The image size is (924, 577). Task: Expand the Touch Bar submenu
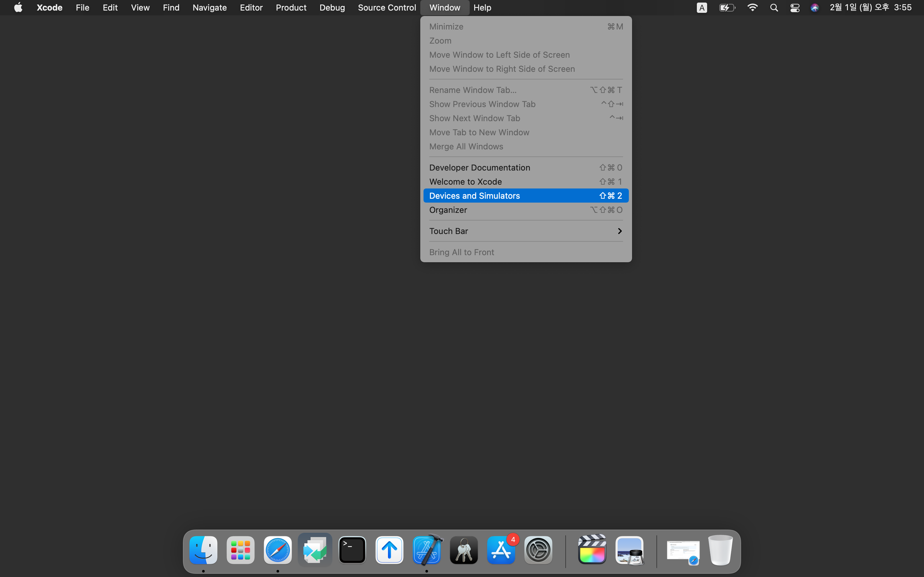pyautogui.click(x=526, y=231)
